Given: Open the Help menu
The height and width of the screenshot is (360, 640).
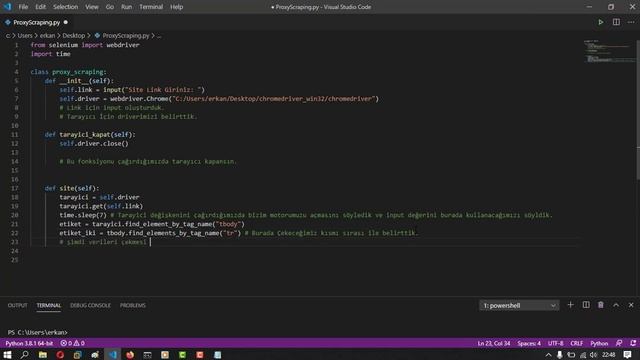Looking at the screenshot, I should tap(176, 7).
